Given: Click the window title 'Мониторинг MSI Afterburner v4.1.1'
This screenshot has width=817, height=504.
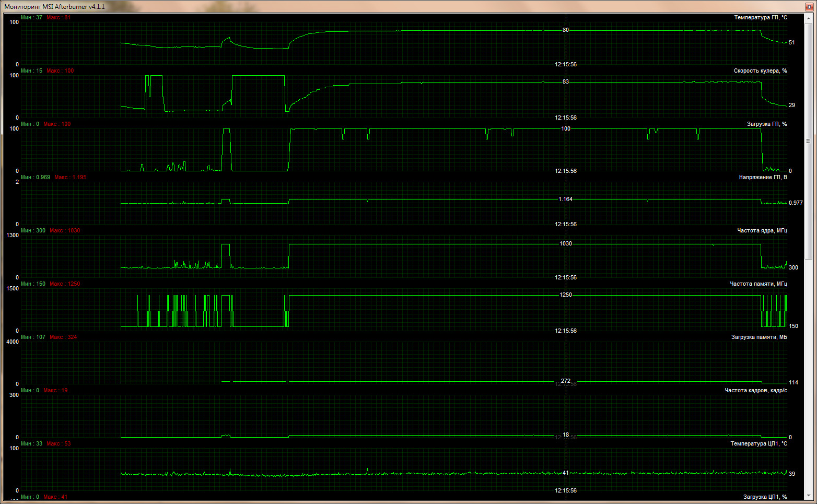Looking at the screenshot, I should [55, 7].
